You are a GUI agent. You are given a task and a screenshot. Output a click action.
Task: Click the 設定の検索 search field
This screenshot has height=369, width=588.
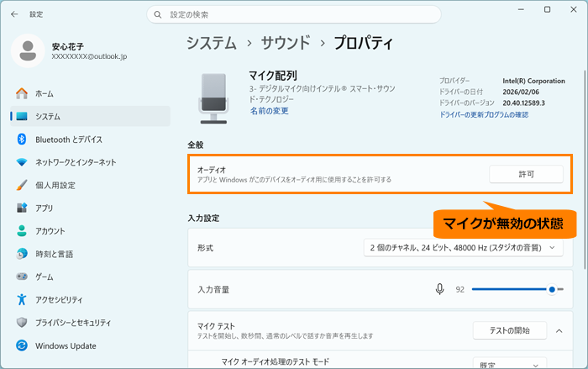pos(294,14)
